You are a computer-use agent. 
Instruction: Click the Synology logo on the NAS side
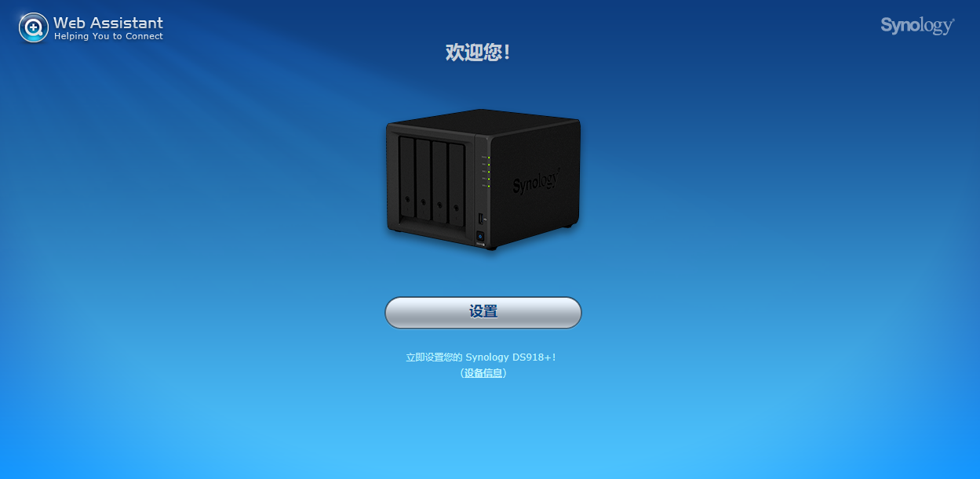[x=537, y=180]
